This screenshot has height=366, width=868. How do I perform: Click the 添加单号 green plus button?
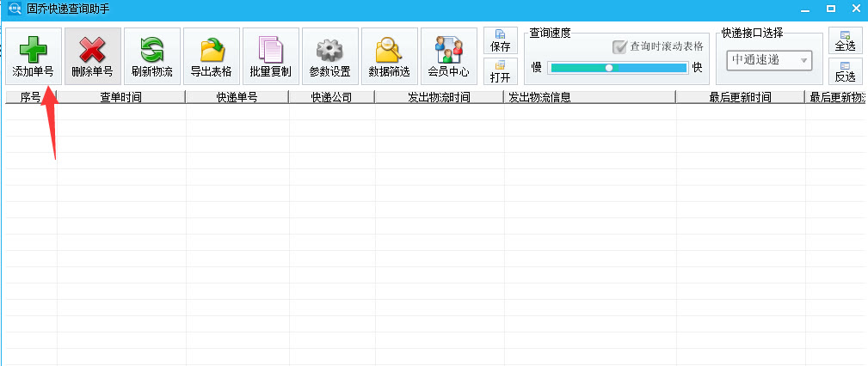34,57
